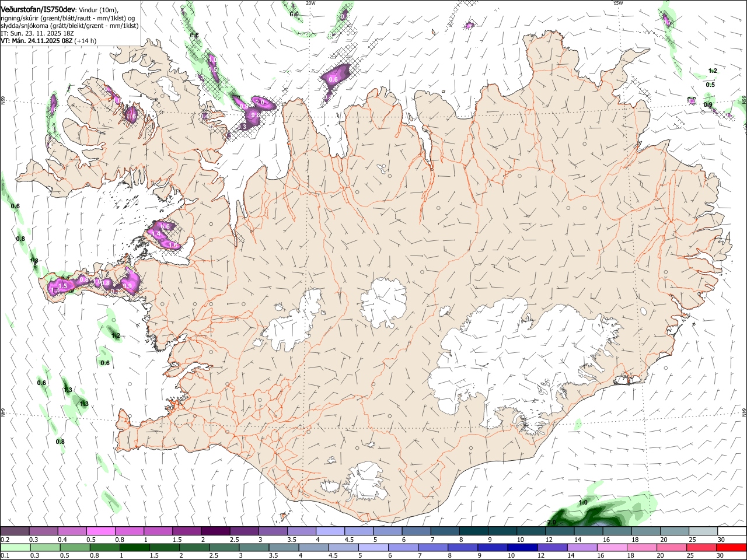Click the 1.2 value in the northeast corner

pos(713,71)
